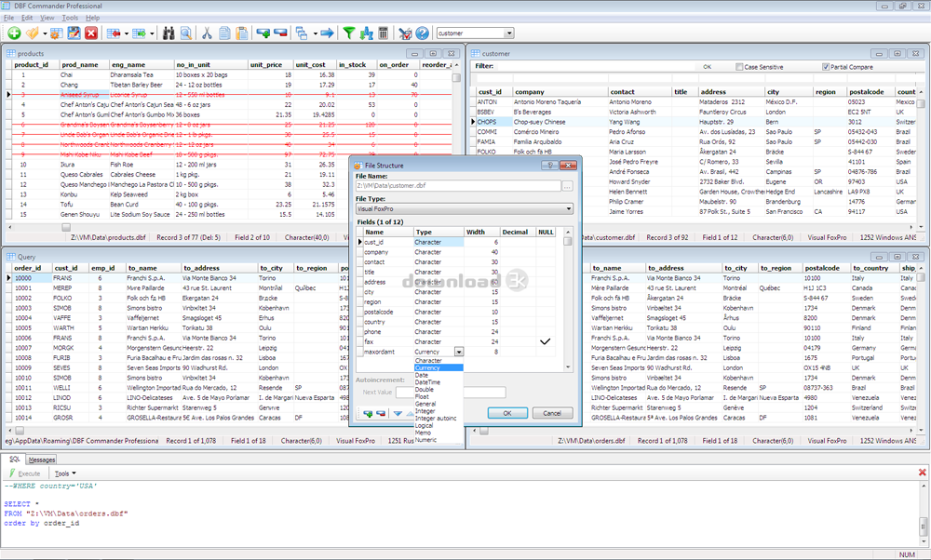Click the Open folder icon

(x=33, y=33)
